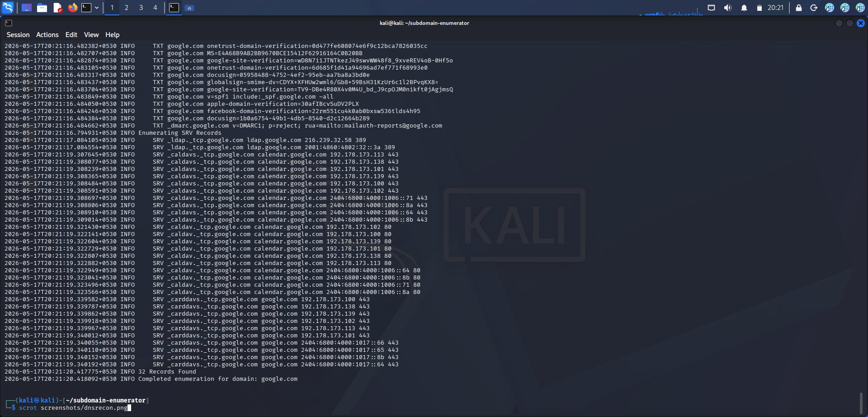This screenshot has height=417, width=868.
Task: Switch to workspace 4
Action: [x=155, y=8]
